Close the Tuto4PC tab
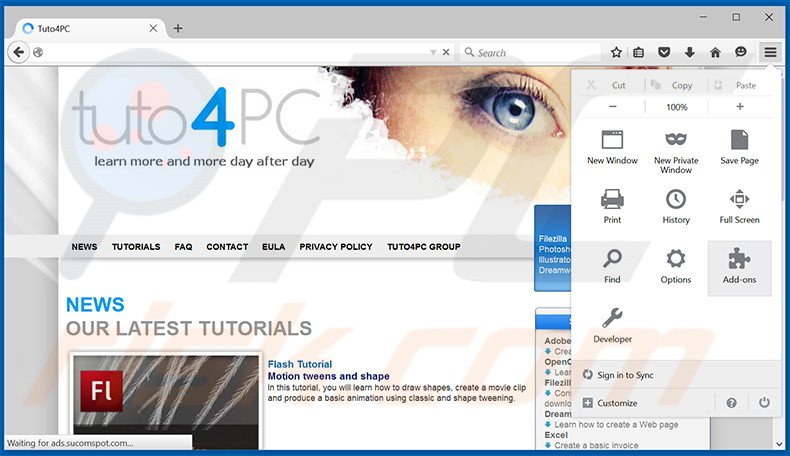The height and width of the screenshot is (456, 790). coord(153,28)
